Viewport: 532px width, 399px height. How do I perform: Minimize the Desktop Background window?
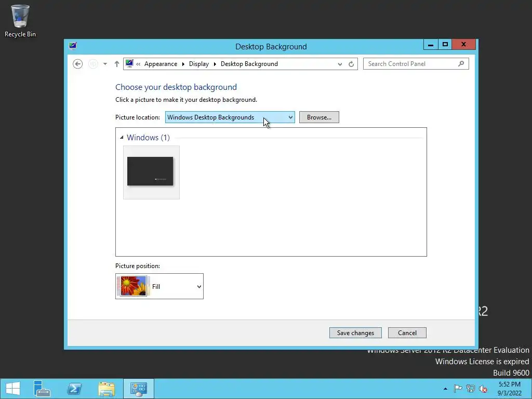pyautogui.click(x=431, y=45)
